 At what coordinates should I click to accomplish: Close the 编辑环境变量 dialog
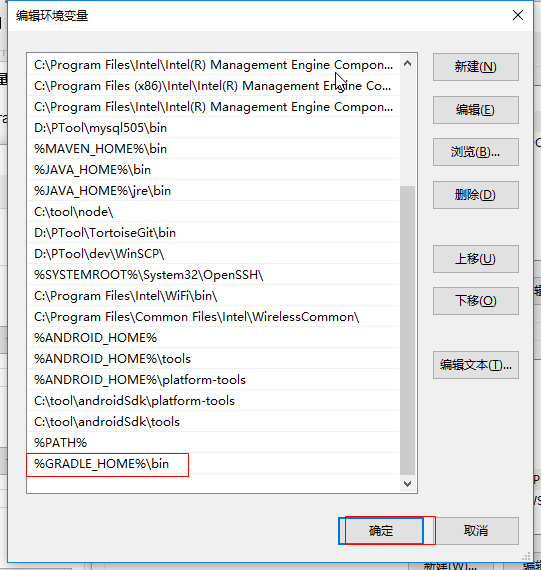518,15
